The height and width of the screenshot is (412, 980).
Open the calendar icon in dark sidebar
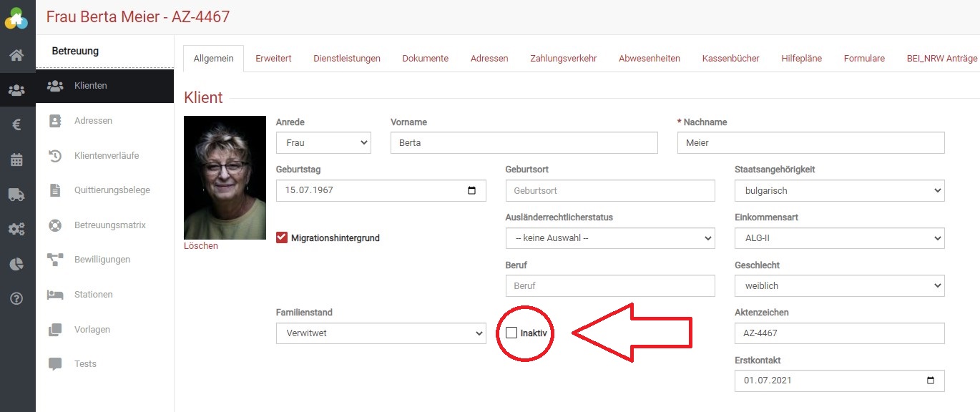pos(16,160)
